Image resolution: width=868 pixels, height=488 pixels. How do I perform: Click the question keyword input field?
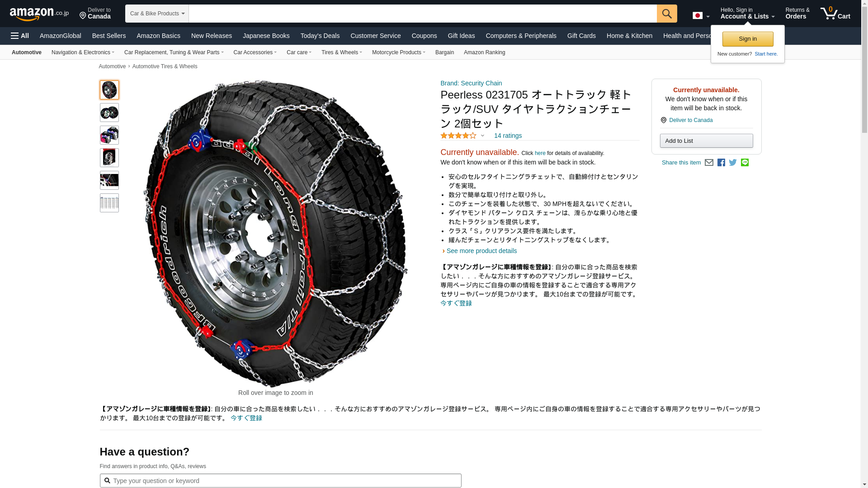pyautogui.click(x=280, y=481)
